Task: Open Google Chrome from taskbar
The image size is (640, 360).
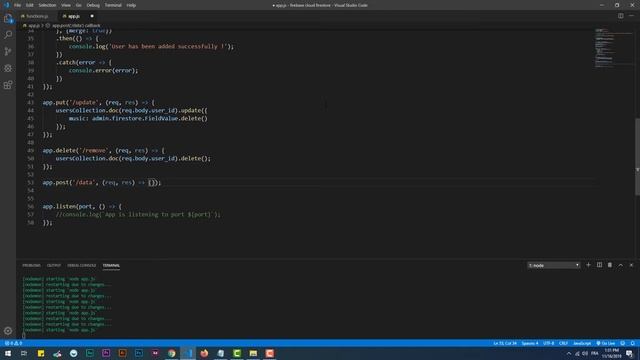Action: pos(172,353)
